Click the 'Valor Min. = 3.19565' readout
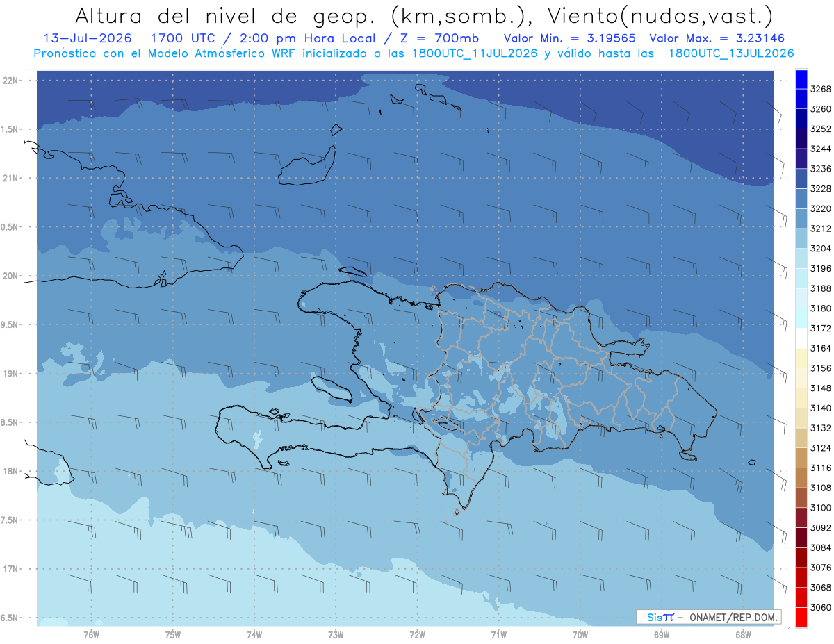The width and height of the screenshot is (834, 644). click(569, 38)
